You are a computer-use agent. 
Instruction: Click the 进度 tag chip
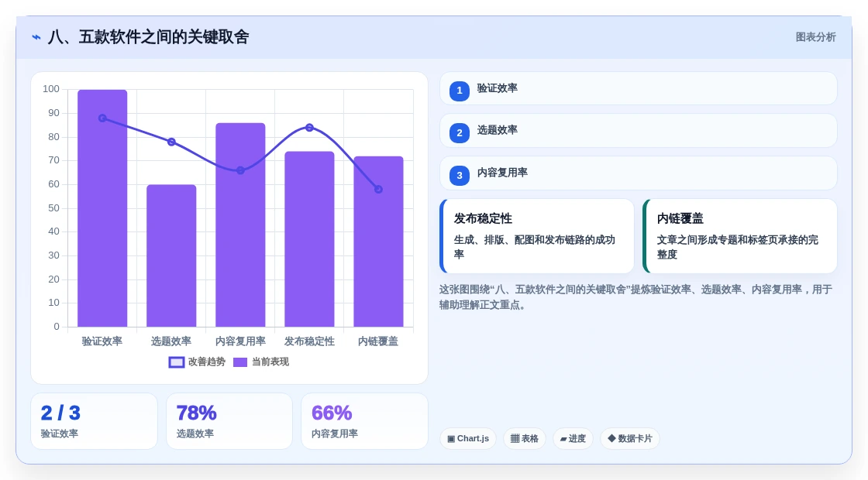[x=573, y=438]
